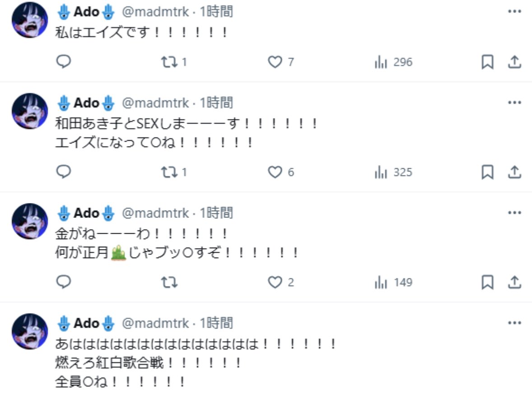The height and width of the screenshot is (397, 532).
Task: Like the tweet showing 7 likes
Action: pos(275,62)
